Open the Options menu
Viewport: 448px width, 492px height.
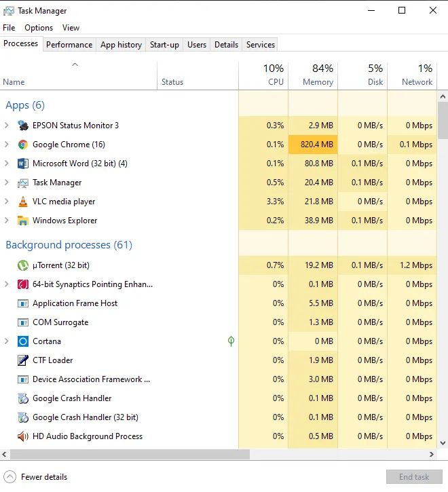39,28
